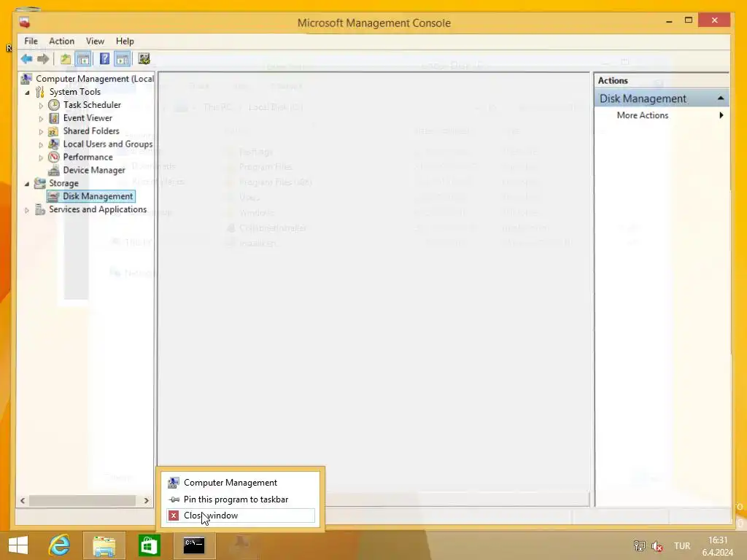Click the Computer Management root icon
The width and height of the screenshot is (747, 560).
click(x=26, y=79)
